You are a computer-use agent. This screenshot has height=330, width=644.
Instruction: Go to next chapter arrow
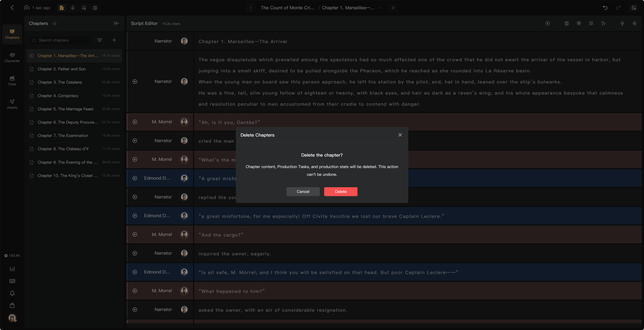tap(393, 8)
